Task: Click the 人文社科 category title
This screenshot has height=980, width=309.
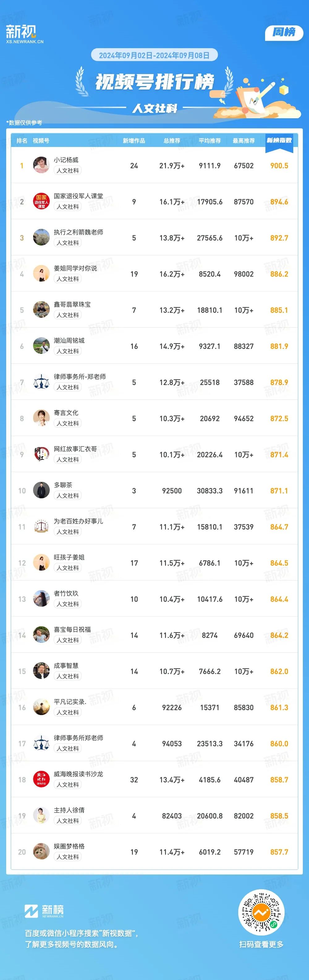Action: pos(154,109)
